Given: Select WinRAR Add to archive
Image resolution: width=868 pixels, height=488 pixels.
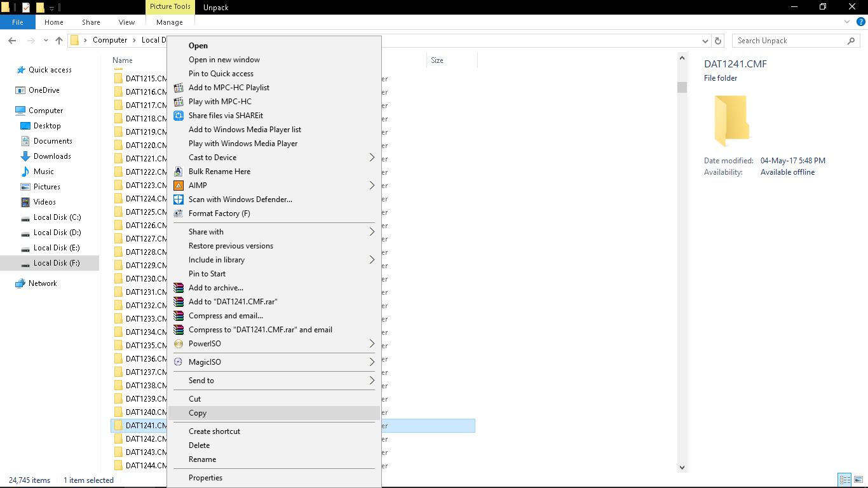Looking at the screenshot, I should [216, 288].
